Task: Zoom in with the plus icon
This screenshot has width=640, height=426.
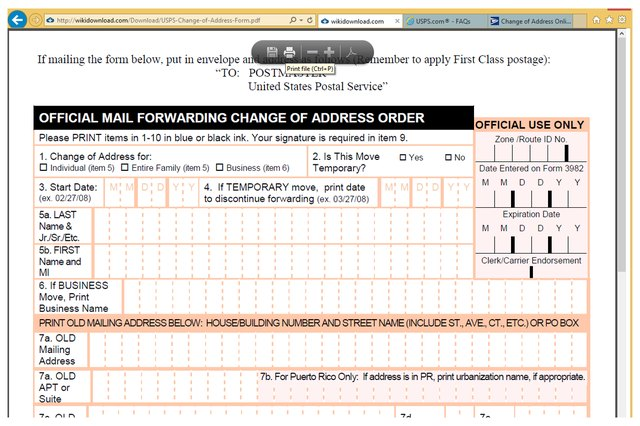Action: click(329, 52)
